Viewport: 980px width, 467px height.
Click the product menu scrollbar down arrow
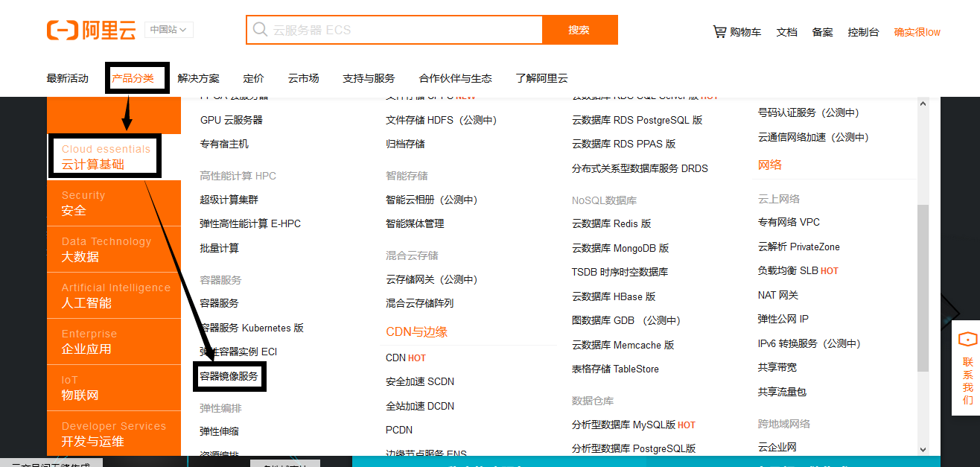tap(923, 450)
